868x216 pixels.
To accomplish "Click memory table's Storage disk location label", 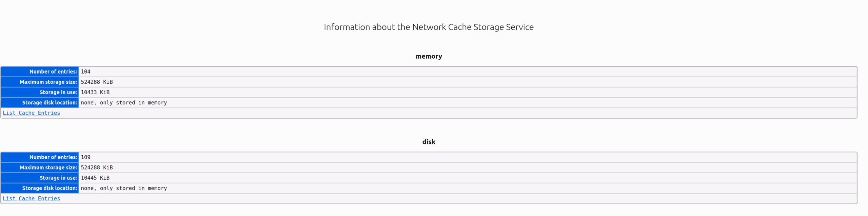I will tap(50, 102).
